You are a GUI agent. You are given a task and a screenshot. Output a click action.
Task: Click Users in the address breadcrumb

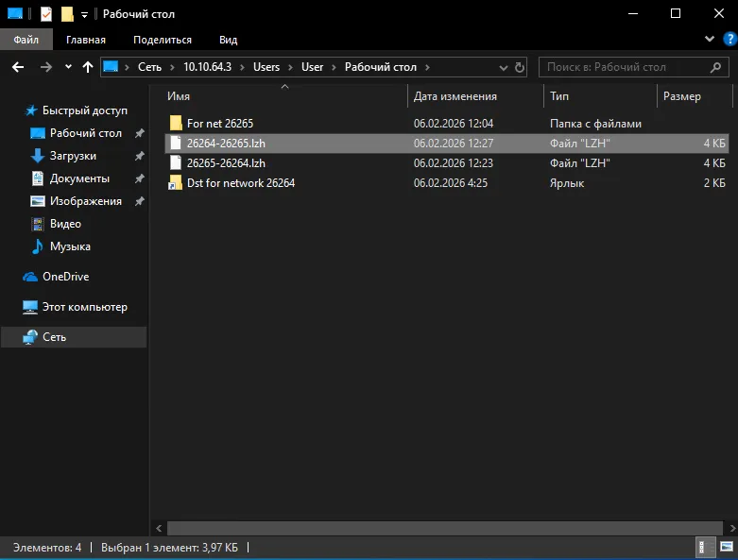tap(266, 67)
